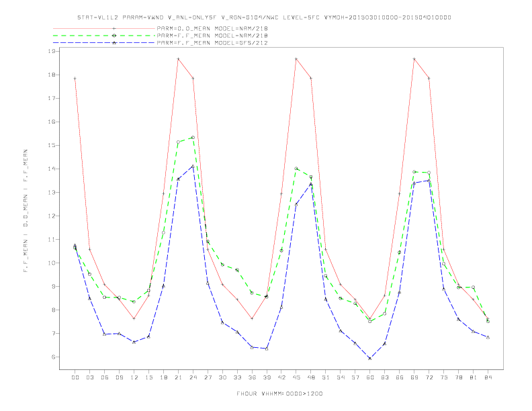Click x-axis forecast hour label 21
The image size is (532, 411).
click(178, 377)
